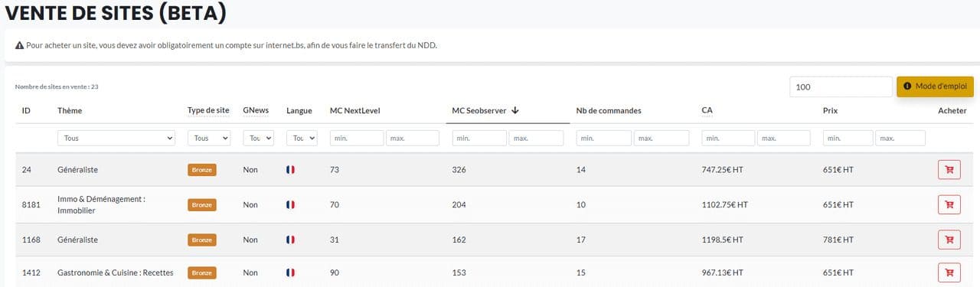
Task: Click 'Nombre de sites en vente : 23' text
Action: [57, 86]
